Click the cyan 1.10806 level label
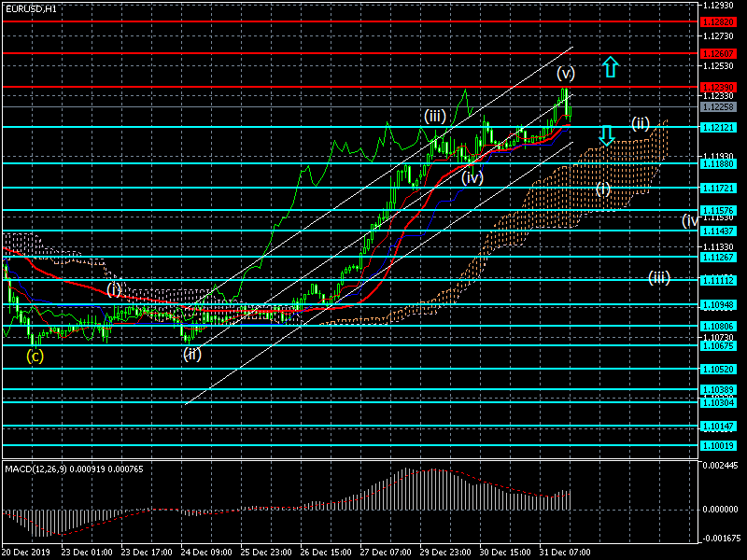The width and height of the screenshot is (747, 560). (719, 326)
